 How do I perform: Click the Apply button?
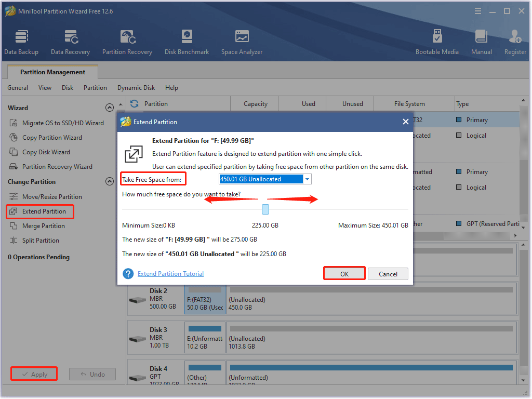pos(34,374)
